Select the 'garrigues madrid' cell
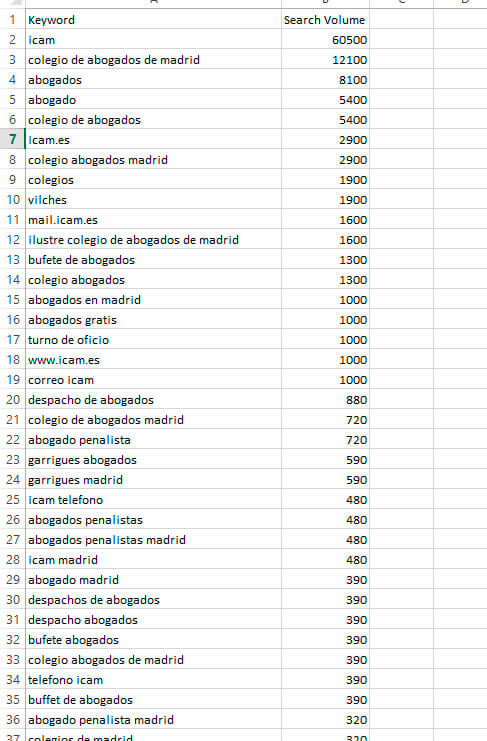Viewport: 487px width, 741px height. [x=153, y=480]
